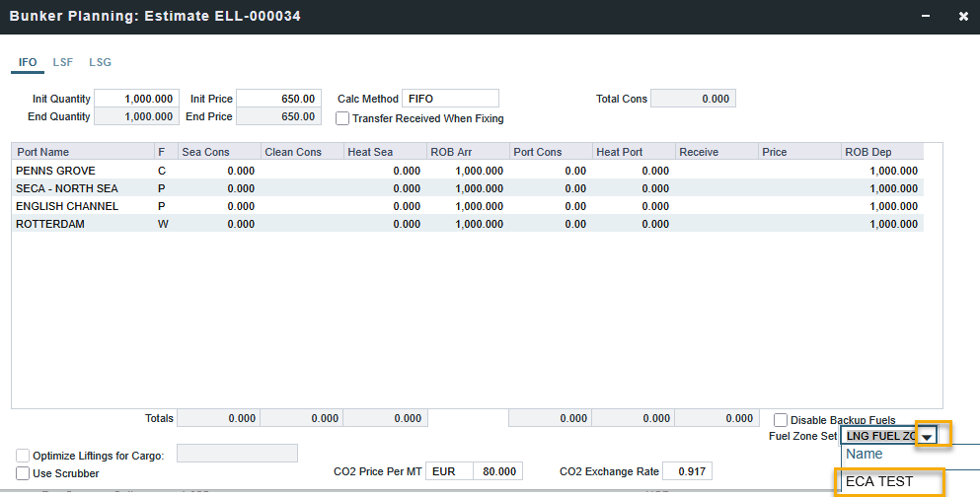Click the ROB Dep column header
980x497 pixels.
click(868, 152)
